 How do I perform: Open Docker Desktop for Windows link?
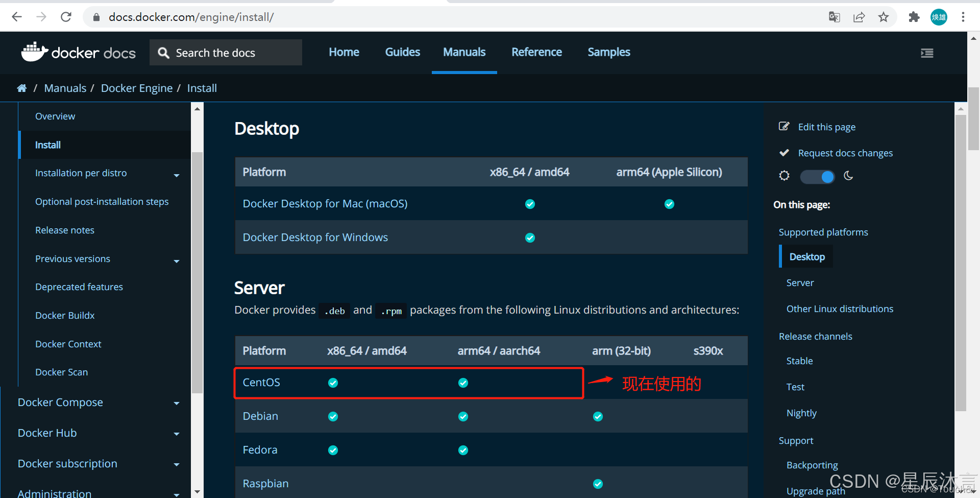[315, 238]
